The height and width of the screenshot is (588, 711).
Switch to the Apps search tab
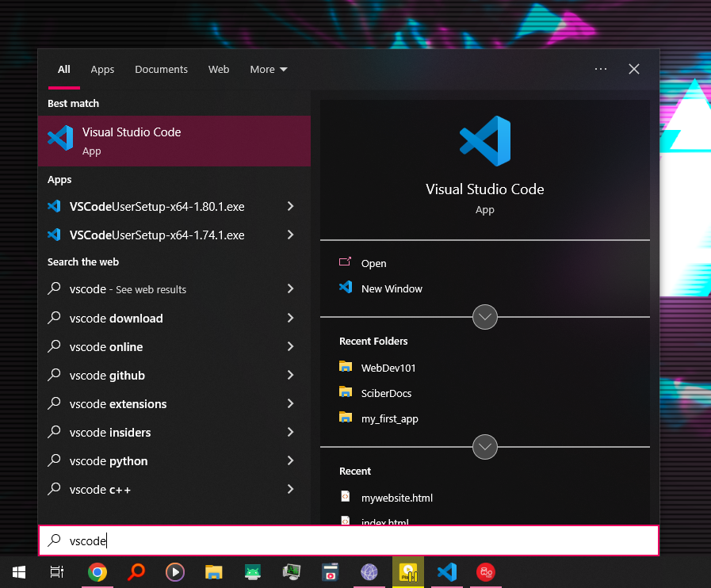pyautogui.click(x=102, y=70)
